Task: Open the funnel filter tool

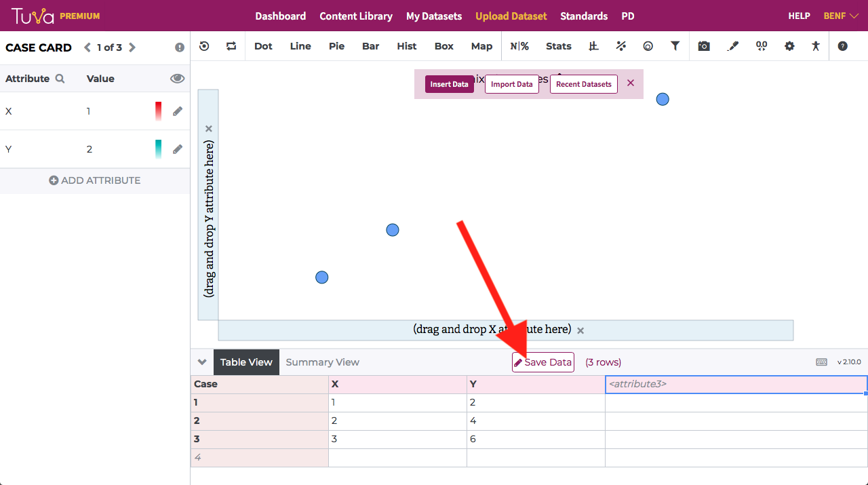Action: coord(675,46)
